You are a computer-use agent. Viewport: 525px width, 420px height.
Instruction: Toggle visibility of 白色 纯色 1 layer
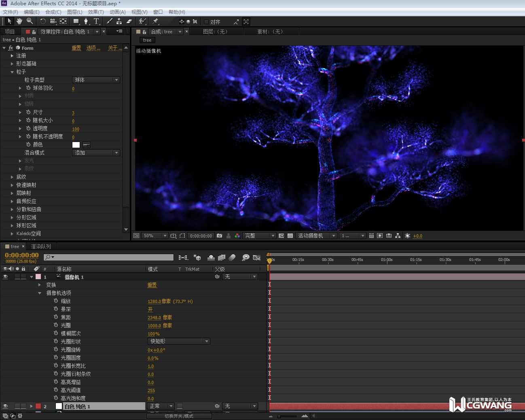[5, 406]
